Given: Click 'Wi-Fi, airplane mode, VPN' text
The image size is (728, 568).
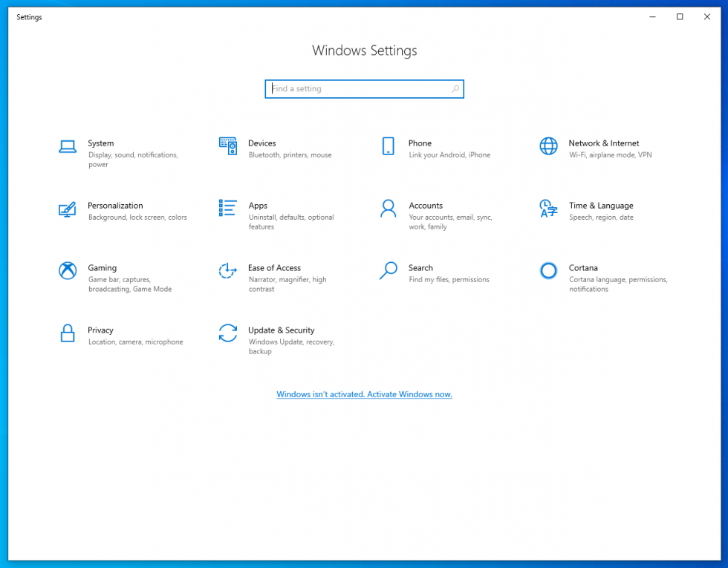Looking at the screenshot, I should click(x=611, y=155).
